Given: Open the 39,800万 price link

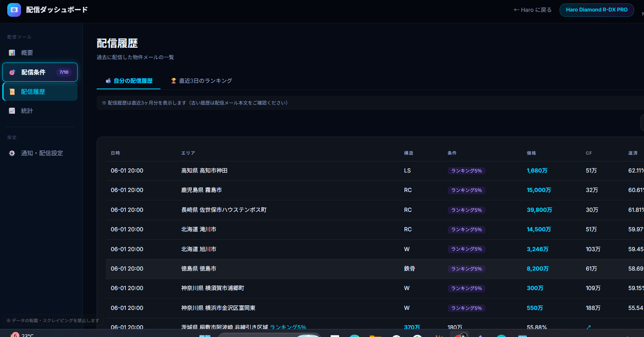Looking at the screenshot, I should tap(539, 210).
